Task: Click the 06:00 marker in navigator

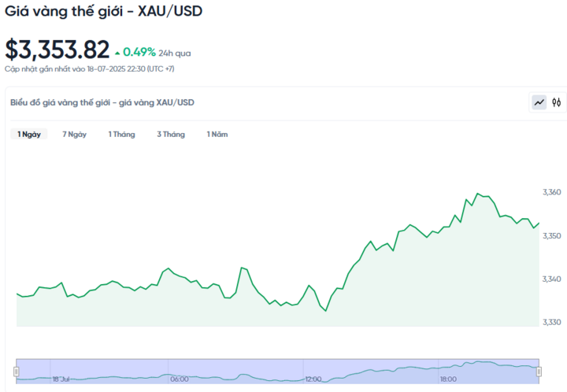Action: [180, 379]
